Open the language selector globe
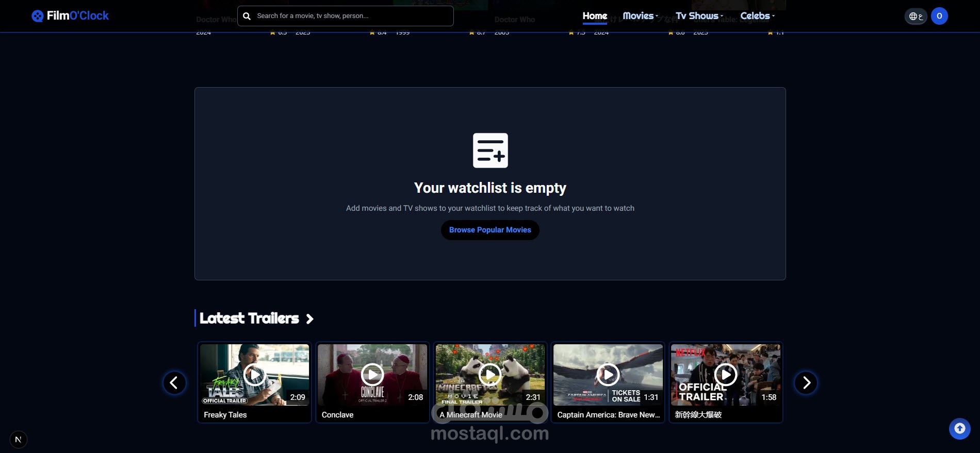This screenshot has height=453, width=980. coord(916,16)
